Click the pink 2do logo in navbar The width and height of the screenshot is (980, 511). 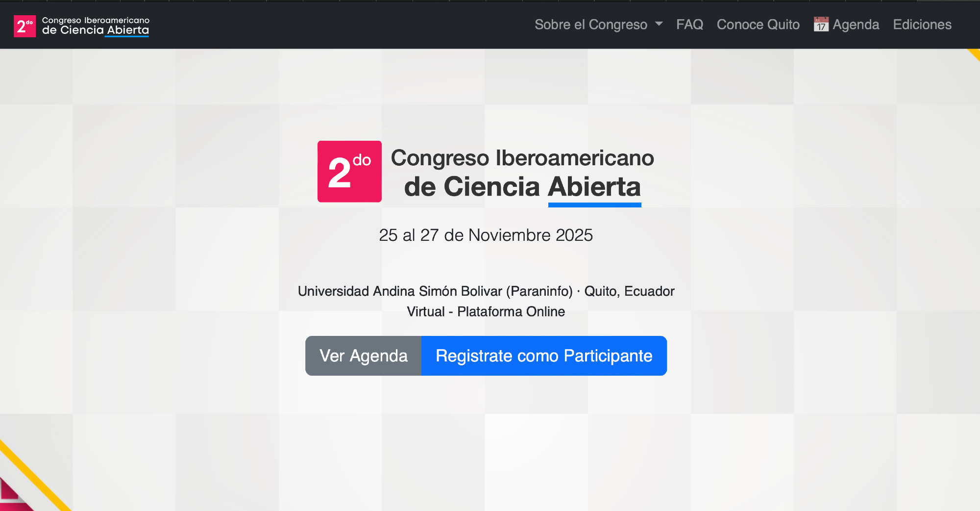[24, 26]
